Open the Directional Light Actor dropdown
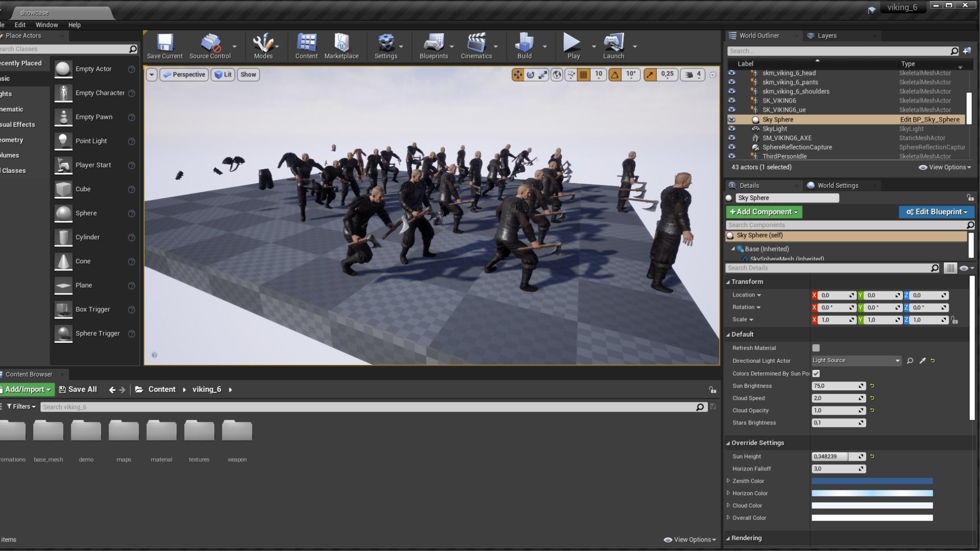 point(856,361)
